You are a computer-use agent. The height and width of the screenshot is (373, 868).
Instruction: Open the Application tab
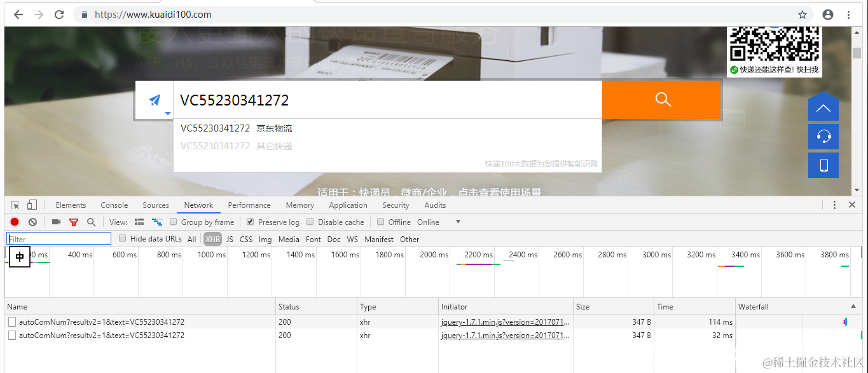pyautogui.click(x=348, y=205)
